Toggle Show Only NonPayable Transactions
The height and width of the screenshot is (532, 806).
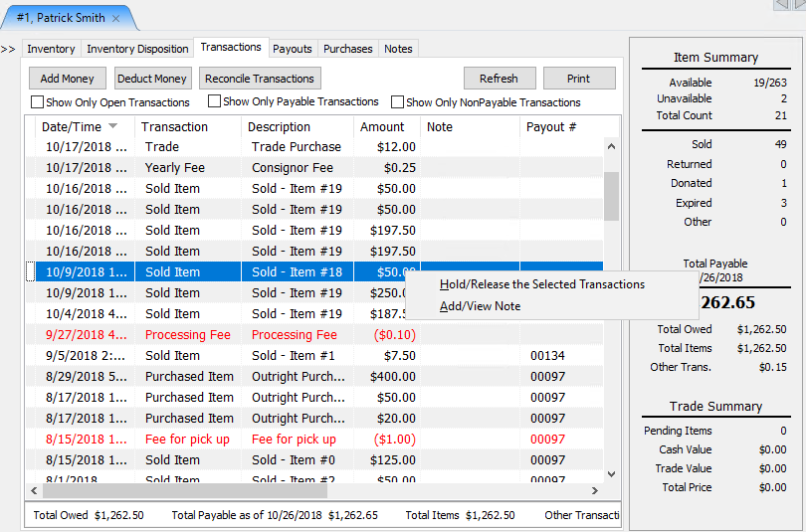coord(397,101)
